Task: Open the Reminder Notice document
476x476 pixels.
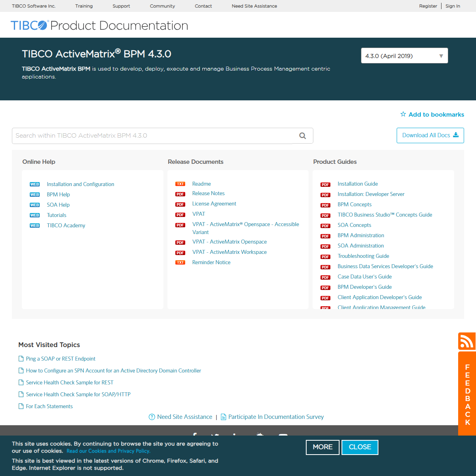Action: tap(211, 262)
